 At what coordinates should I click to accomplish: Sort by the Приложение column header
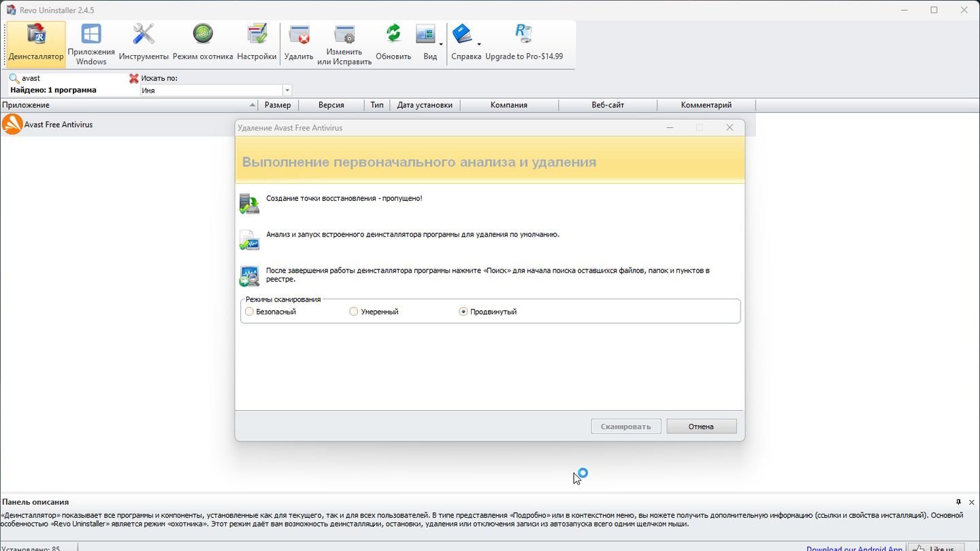[129, 105]
